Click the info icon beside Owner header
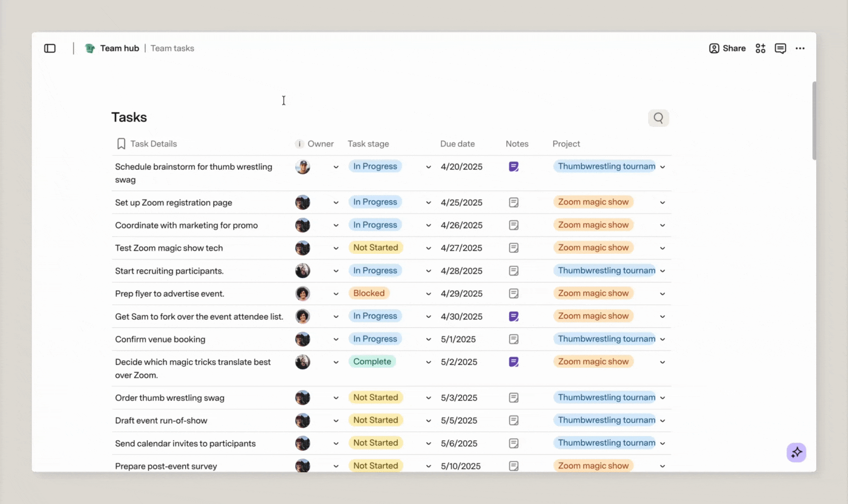 (299, 144)
